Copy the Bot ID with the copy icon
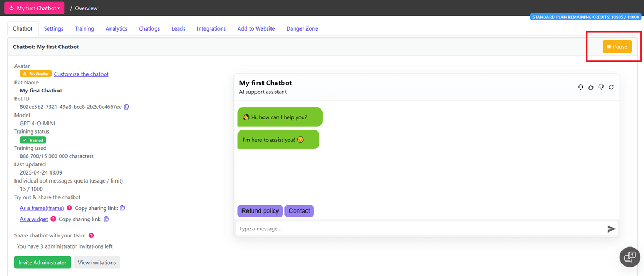 (x=127, y=107)
